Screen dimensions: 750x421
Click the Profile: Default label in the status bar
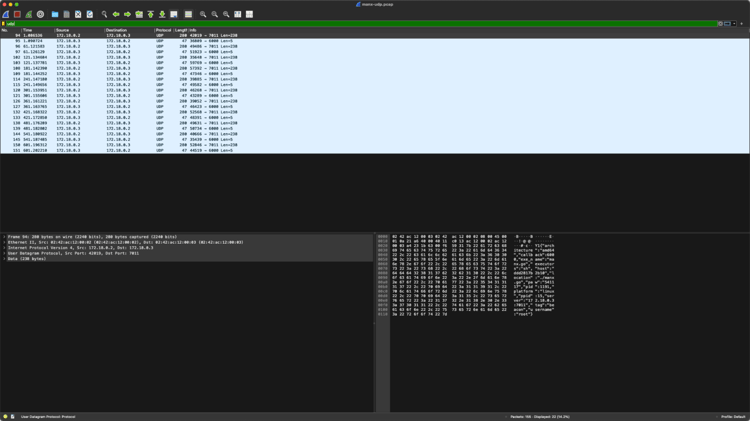[x=732, y=416]
